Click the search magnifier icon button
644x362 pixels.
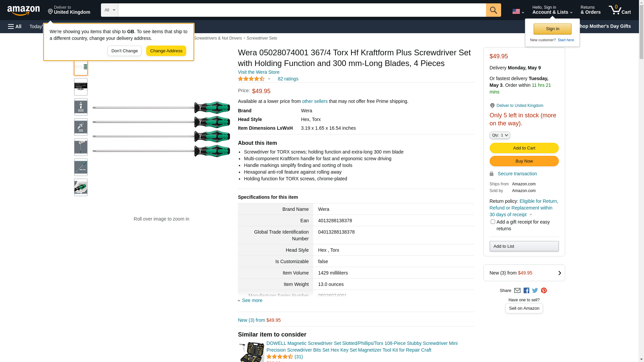(x=493, y=10)
